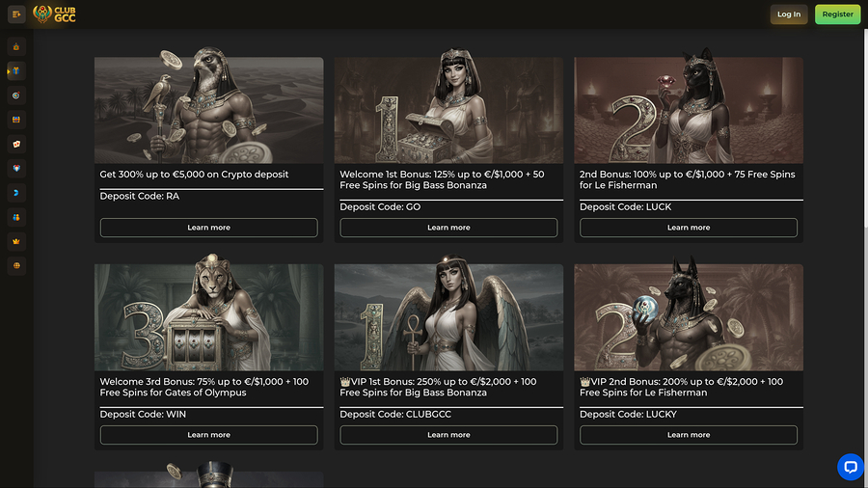The height and width of the screenshot is (488, 868).
Task: Open the two people sidebar icon
Action: click(16, 217)
